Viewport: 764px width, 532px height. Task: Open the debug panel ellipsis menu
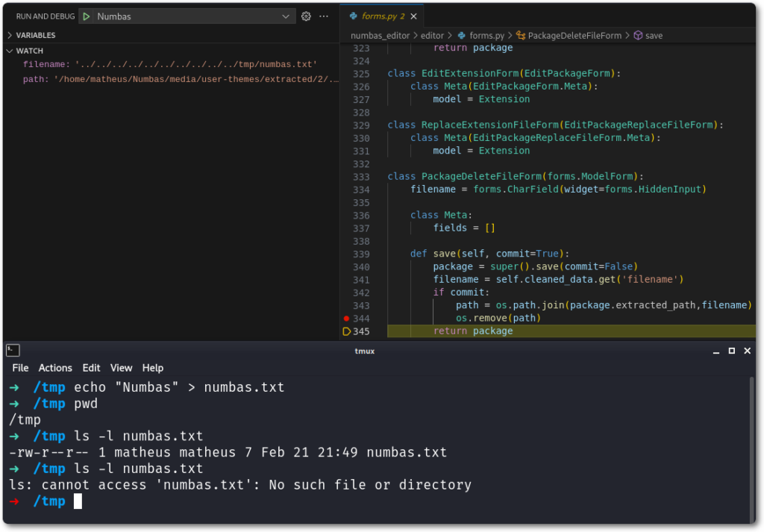tap(324, 16)
